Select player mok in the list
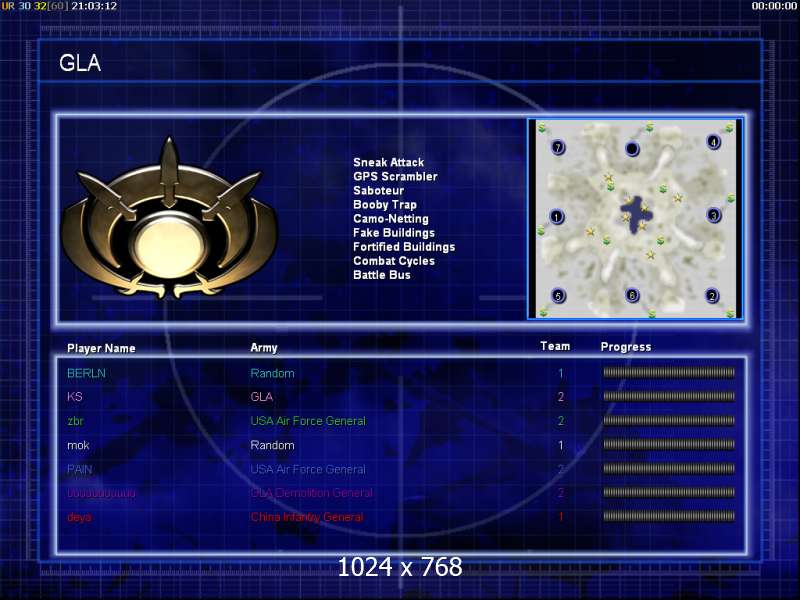 [78, 445]
